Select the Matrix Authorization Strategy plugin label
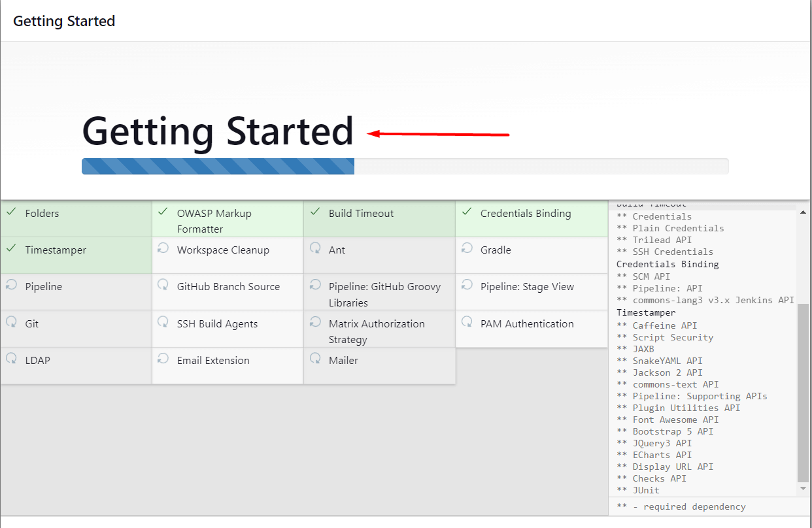Screen dimensions: 812x528 click(x=377, y=332)
